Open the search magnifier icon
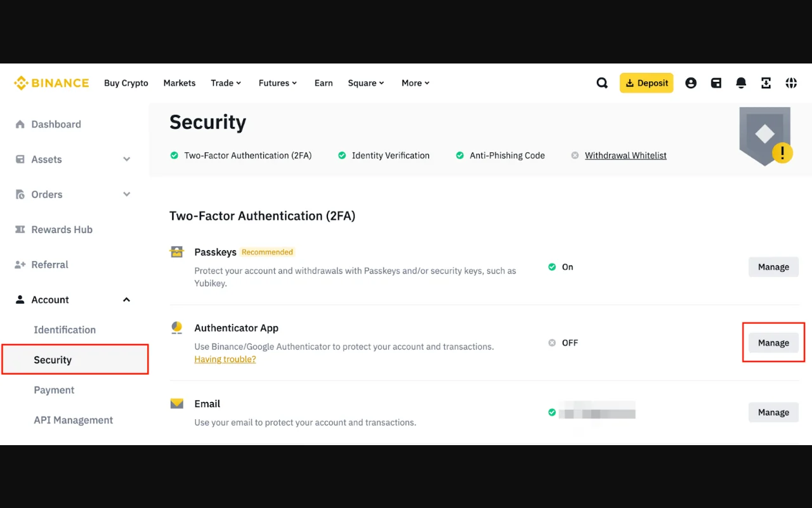Viewport: 812px width, 508px height. point(602,83)
